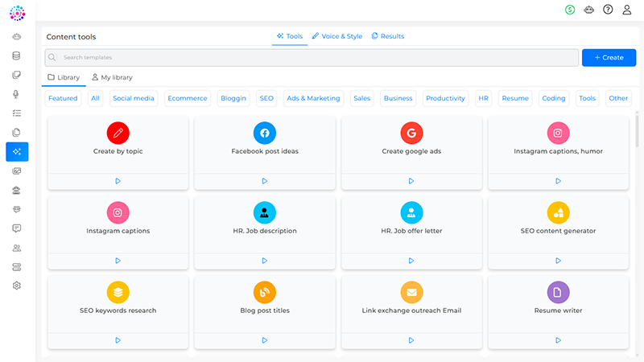Run the Create google ads template
This screenshot has width=644, height=362.
pyautogui.click(x=411, y=181)
